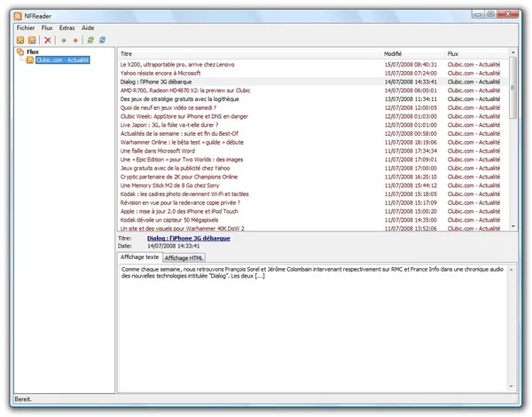This screenshot has height=417, width=532.
Task: Click the date 13/07/2008 11:34:11 cell
Action: 411,99
